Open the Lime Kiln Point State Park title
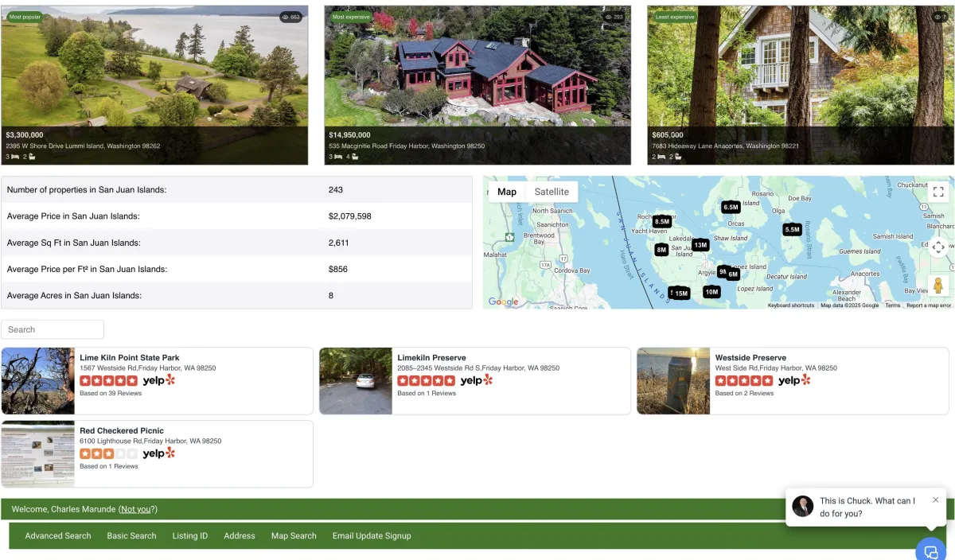The height and width of the screenshot is (560, 955). tap(130, 358)
